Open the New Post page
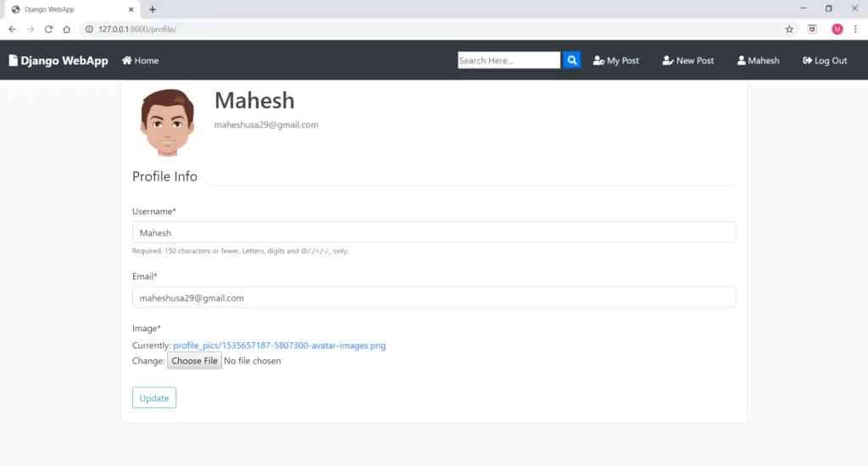The width and height of the screenshot is (868, 465). pyautogui.click(x=688, y=61)
